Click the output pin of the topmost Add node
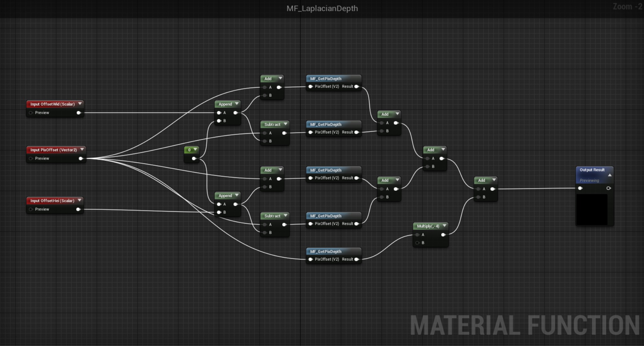Screen dimensions: 644x346 tap(279, 87)
